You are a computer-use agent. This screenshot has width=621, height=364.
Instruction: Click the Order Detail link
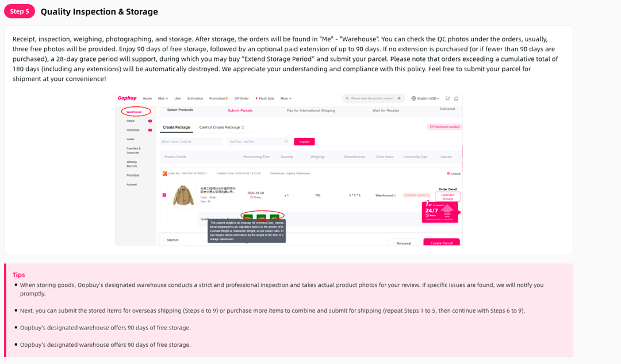(447, 189)
